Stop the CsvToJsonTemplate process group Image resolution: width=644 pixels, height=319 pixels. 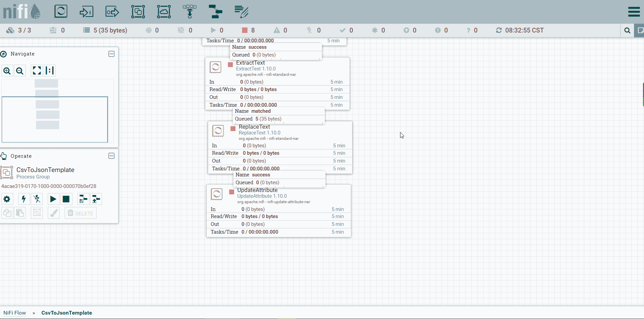[66, 199]
